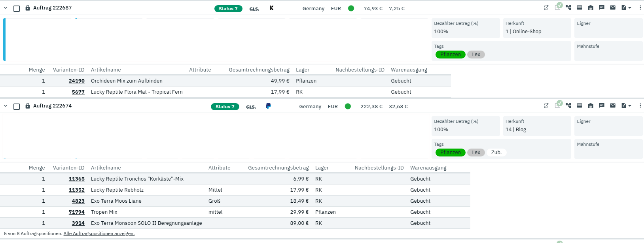
Task: Open variant ID 24190 link
Action: click(76, 81)
